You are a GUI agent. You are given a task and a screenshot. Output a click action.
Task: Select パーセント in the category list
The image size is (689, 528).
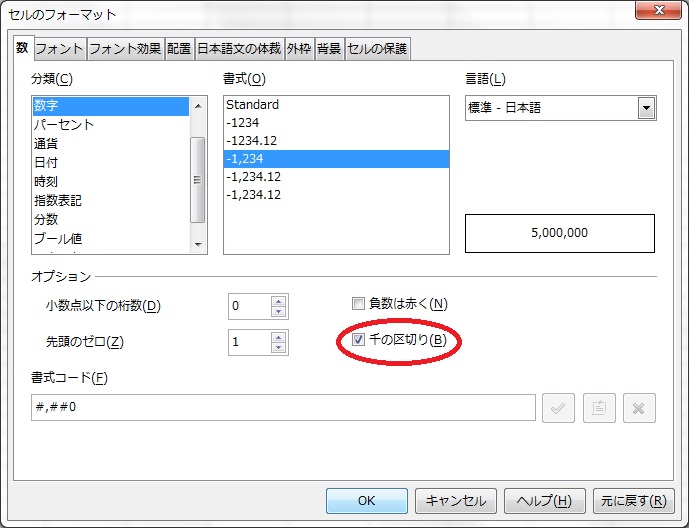(x=111, y=125)
